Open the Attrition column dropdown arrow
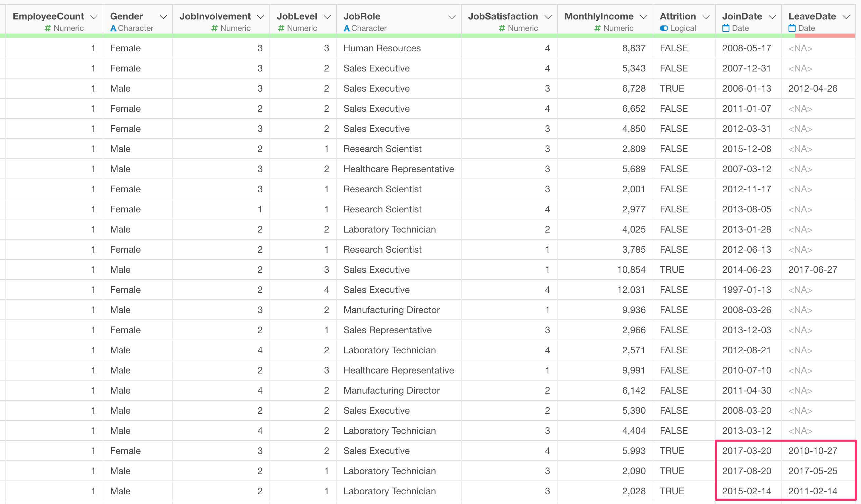 coord(706,17)
